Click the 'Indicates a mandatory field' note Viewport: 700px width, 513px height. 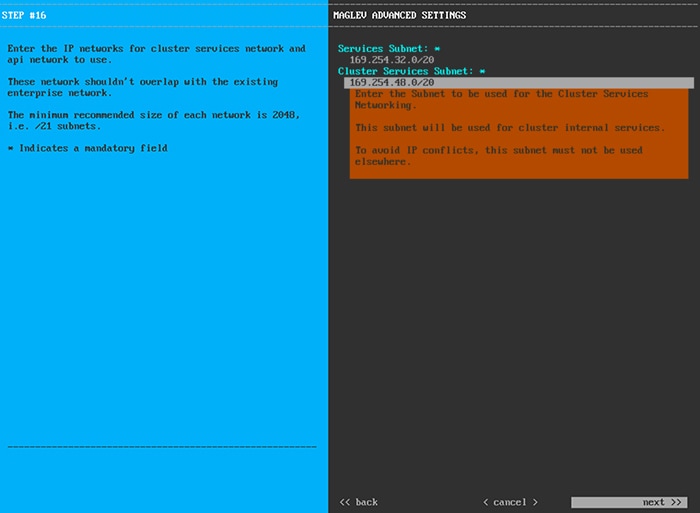point(88,148)
